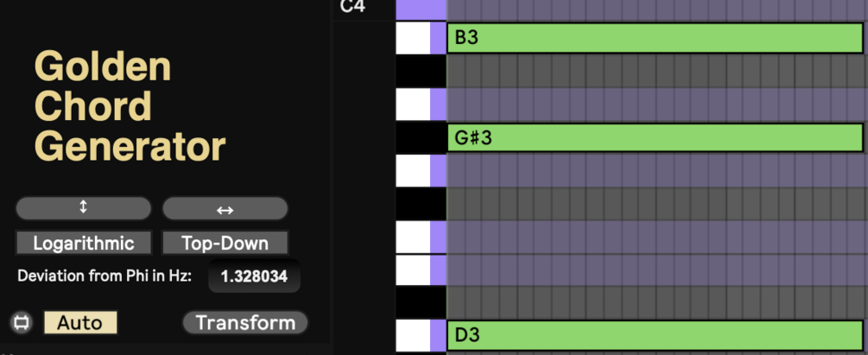Click the small icon left of Auto

[x=22, y=323]
